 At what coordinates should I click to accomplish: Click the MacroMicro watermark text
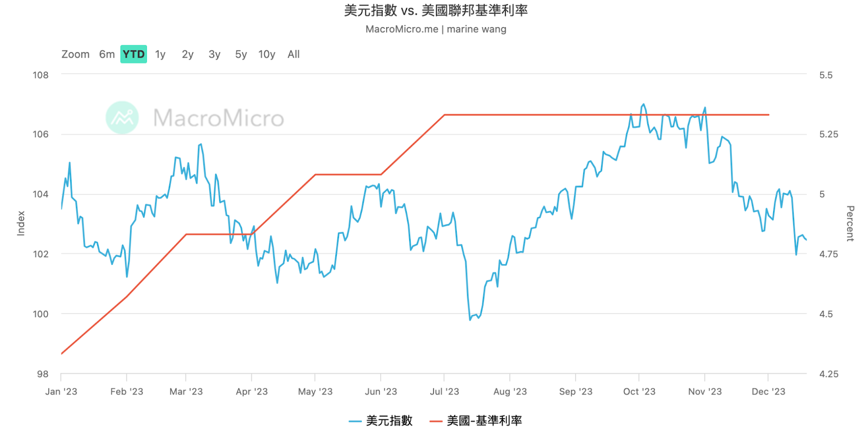pyautogui.click(x=219, y=118)
